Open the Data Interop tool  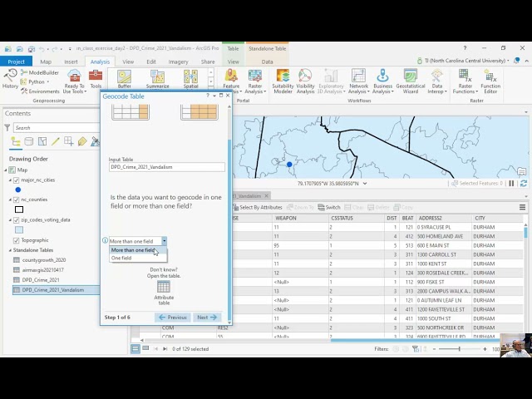[437, 81]
